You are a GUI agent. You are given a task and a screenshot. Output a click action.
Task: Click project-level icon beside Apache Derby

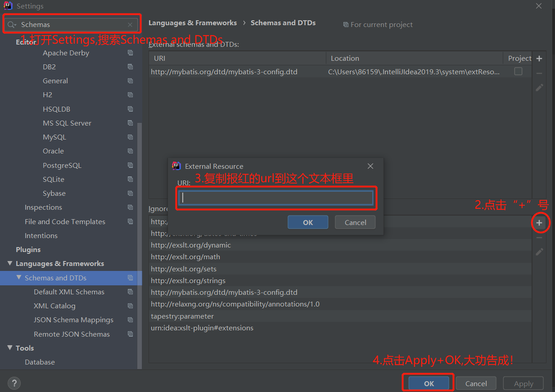pyautogui.click(x=130, y=53)
